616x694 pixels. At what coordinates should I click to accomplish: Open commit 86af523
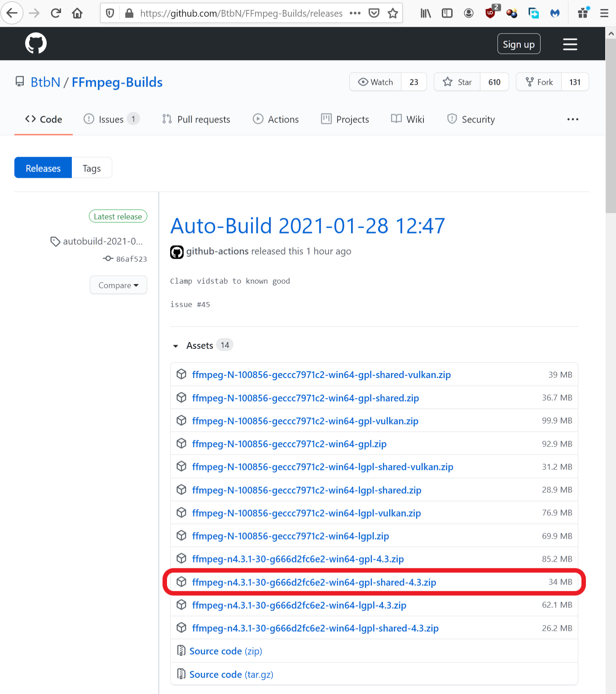click(131, 259)
